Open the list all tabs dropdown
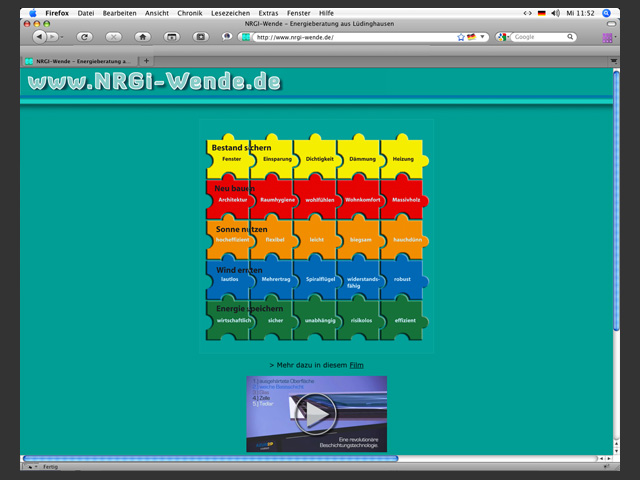The height and width of the screenshot is (480, 640). coord(613,61)
